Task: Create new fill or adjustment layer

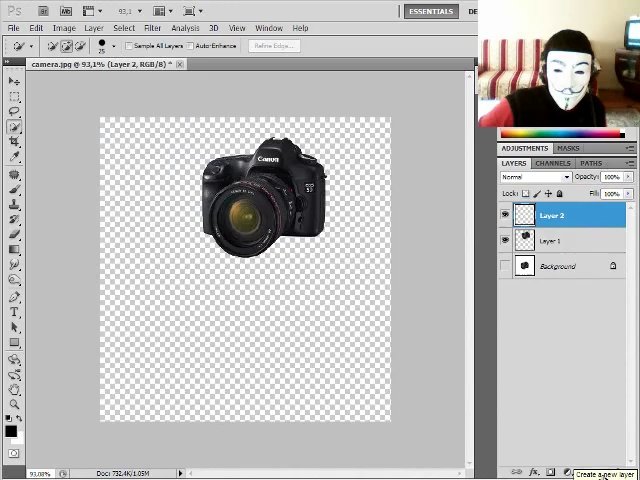Action: click(x=567, y=472)
